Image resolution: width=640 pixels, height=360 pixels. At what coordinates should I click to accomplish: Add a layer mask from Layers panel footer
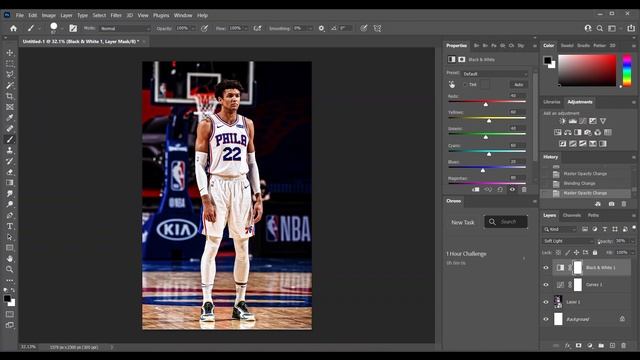point(579,346)
